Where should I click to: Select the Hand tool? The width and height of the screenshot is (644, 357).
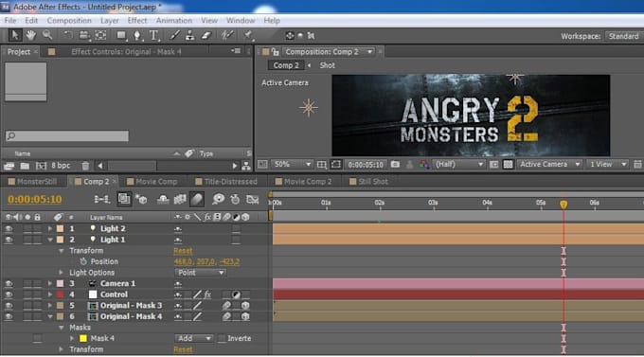pos(31,36)
